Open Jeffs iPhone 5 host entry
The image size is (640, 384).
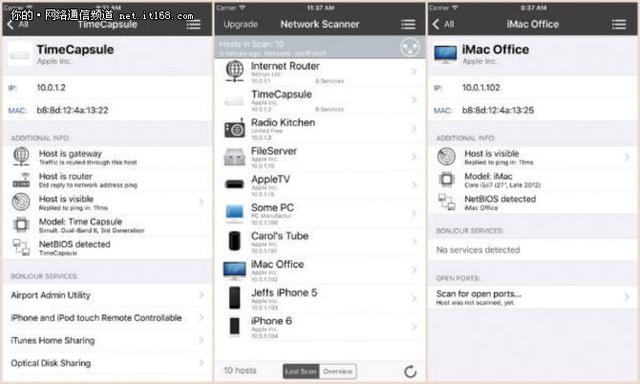pos(320,298)
